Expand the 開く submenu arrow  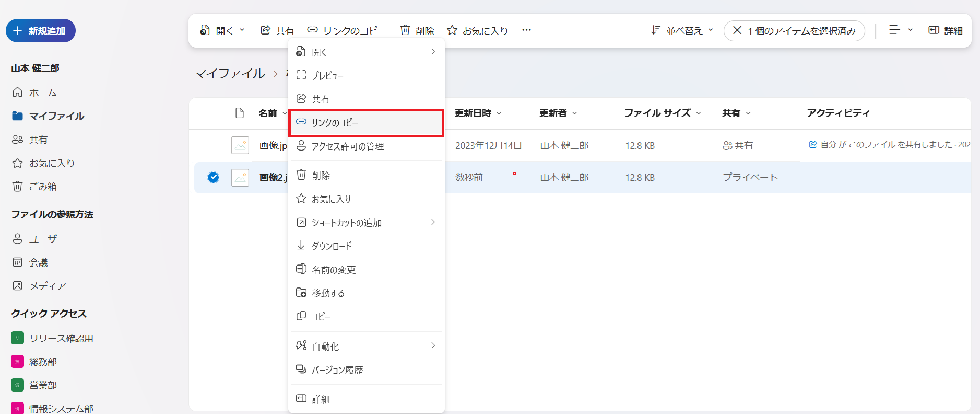pyautogui.click(x=433, y=51)
